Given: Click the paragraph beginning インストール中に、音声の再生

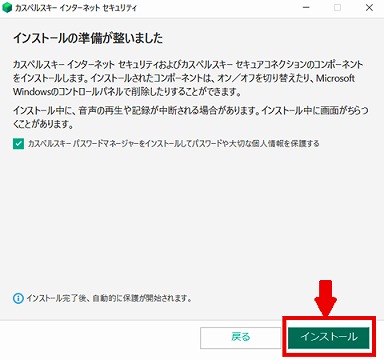Looking at the screenshot, I should coord(191,117).
